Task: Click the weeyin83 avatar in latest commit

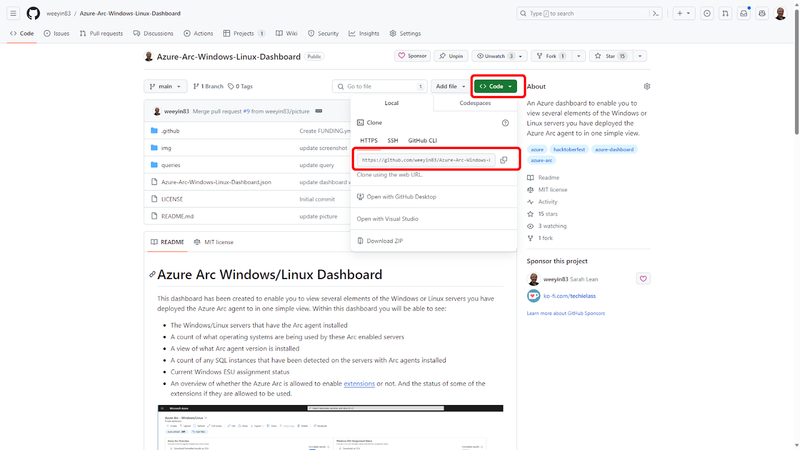Action: pyautogui.click(x=157, y=111)
